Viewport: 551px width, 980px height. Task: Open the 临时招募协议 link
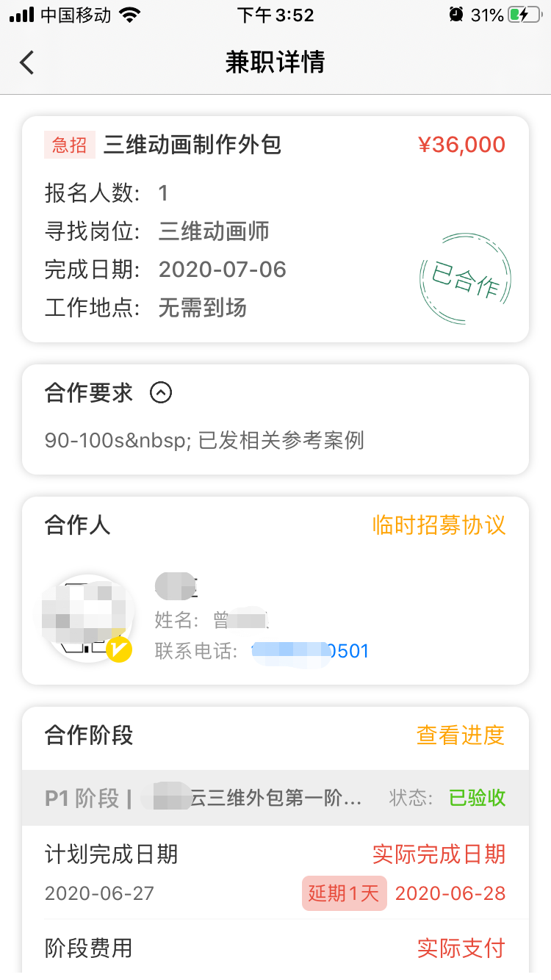pos(439,525)
